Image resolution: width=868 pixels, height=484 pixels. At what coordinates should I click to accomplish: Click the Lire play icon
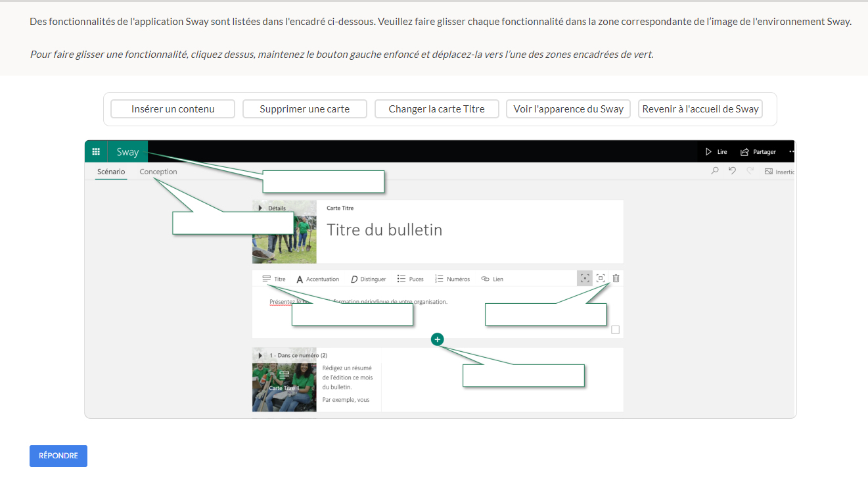pyautogui.click(x=708, y=152)
